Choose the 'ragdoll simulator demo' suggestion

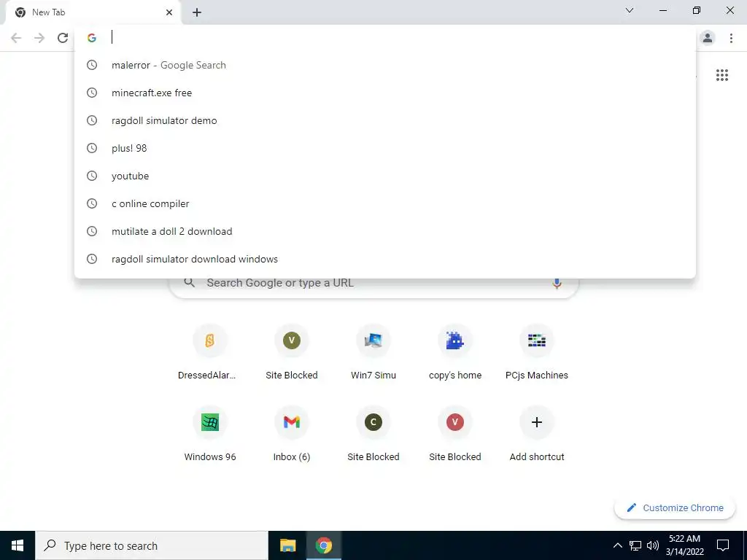click(385, 120)
